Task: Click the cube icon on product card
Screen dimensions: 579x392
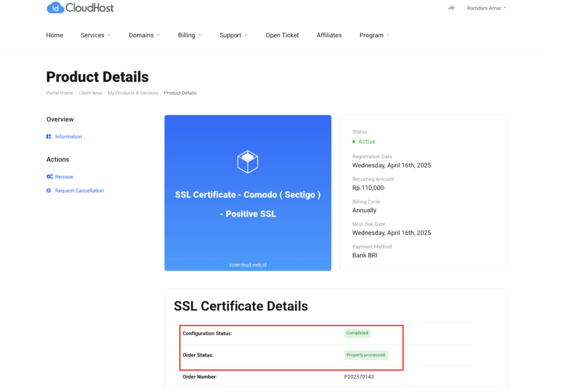Action: point(248,162)
